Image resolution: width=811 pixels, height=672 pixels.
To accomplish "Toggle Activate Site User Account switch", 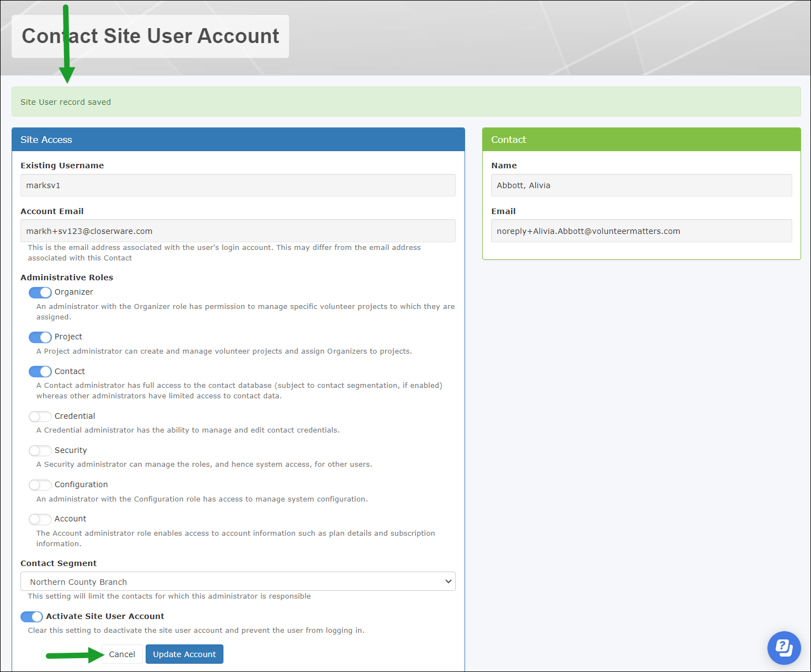I will [31, 617].
